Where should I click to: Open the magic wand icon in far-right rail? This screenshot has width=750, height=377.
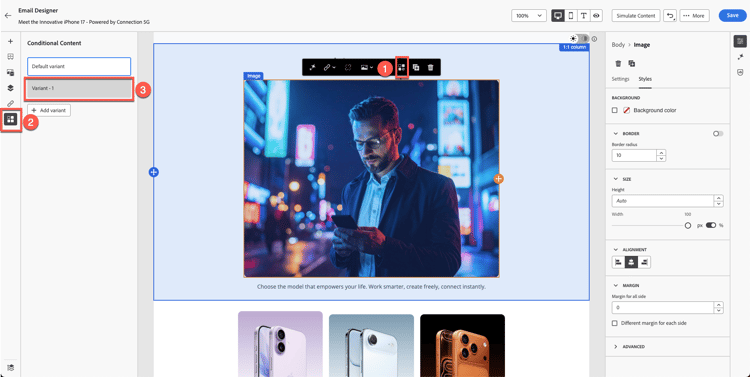(x=740, y=57)
